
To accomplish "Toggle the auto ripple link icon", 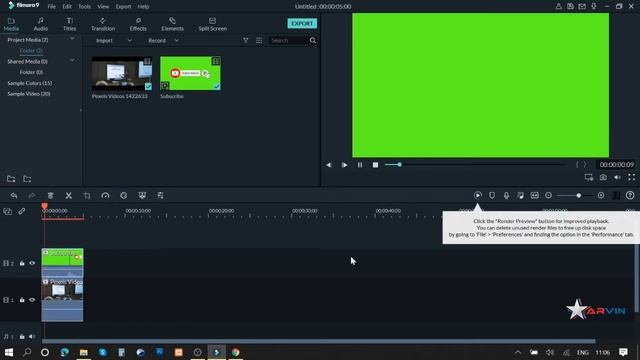I will 22,211.
